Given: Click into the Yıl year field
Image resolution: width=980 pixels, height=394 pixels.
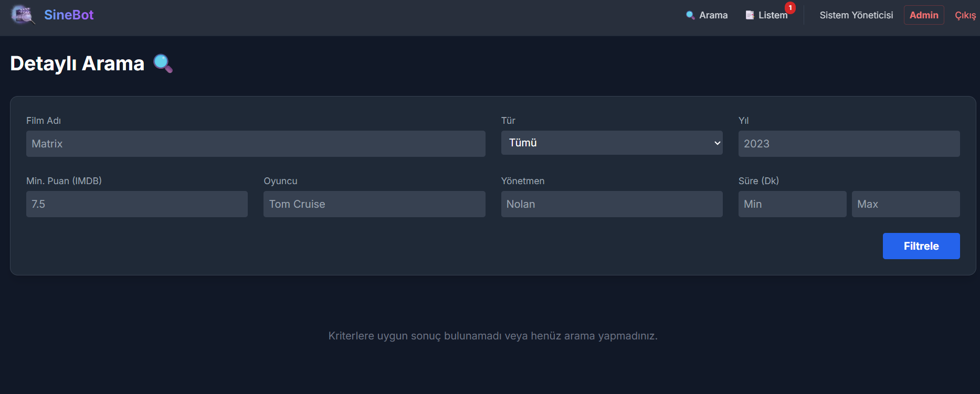Looking at the screenshot, I should (849, 144).
